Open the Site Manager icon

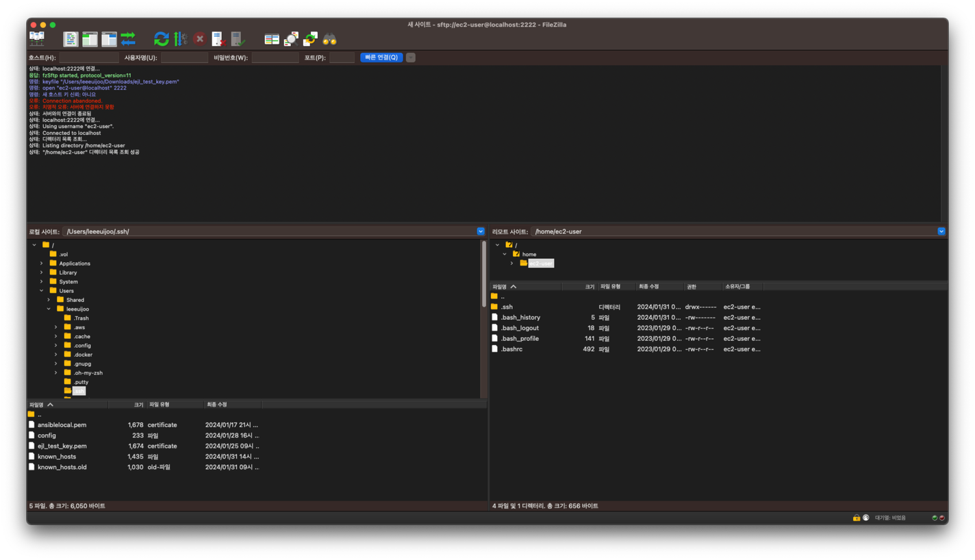coord(36,39)
